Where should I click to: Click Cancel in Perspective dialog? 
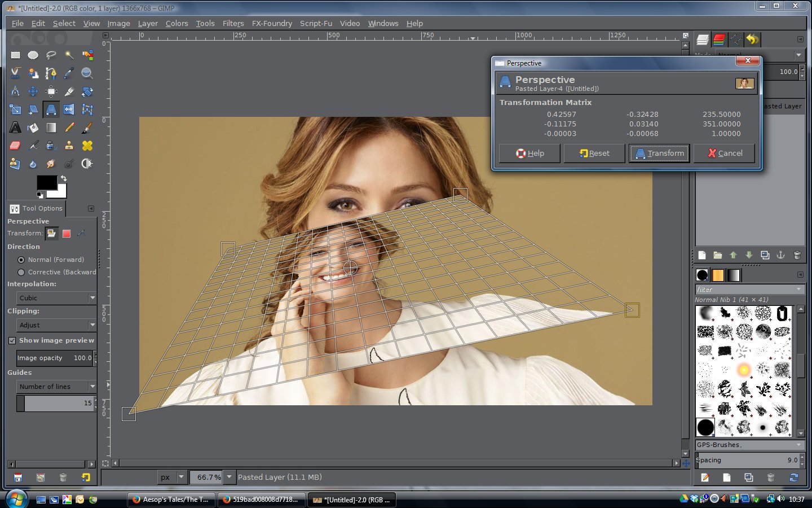[x=725, y=153]
